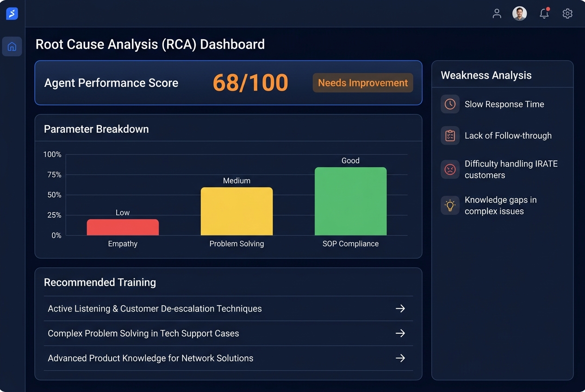Viewport: 585px width, 392px height.
Task: Click the user profile outline icon
Action: click(497, 13)
